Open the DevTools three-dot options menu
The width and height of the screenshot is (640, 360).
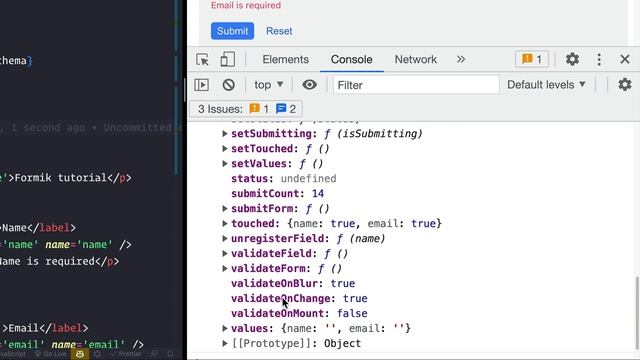coord(599,60)
